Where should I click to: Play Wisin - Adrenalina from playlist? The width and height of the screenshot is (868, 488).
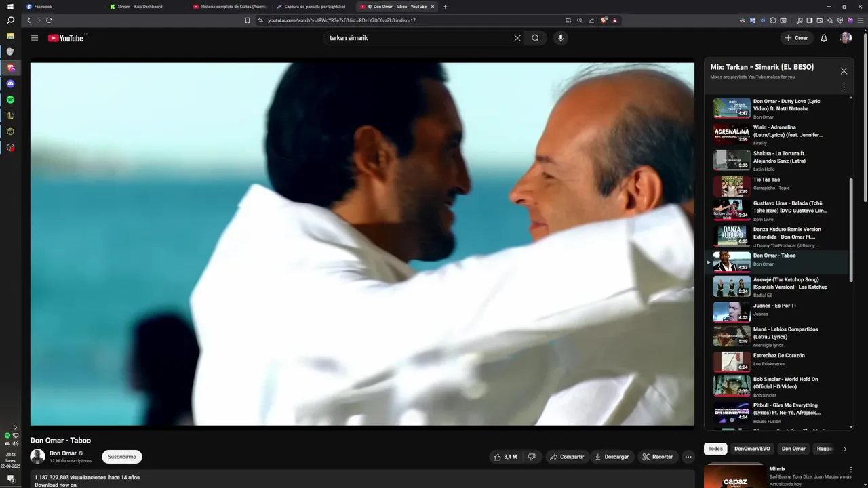(x=776, y=135)
